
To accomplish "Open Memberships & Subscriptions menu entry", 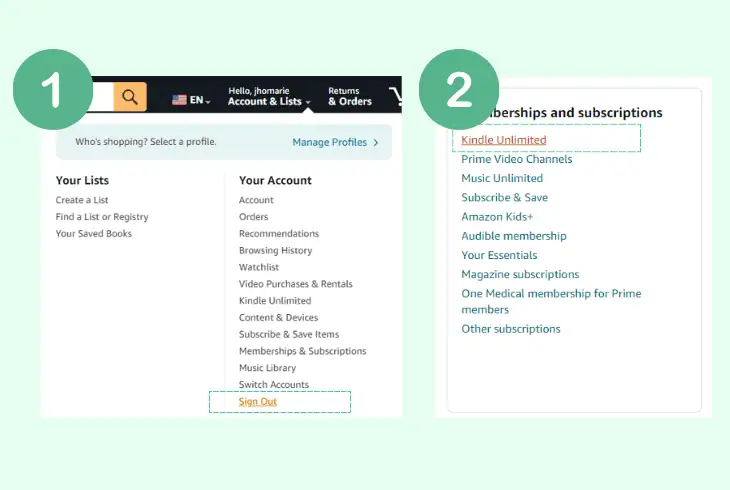I will coord(303,351).
